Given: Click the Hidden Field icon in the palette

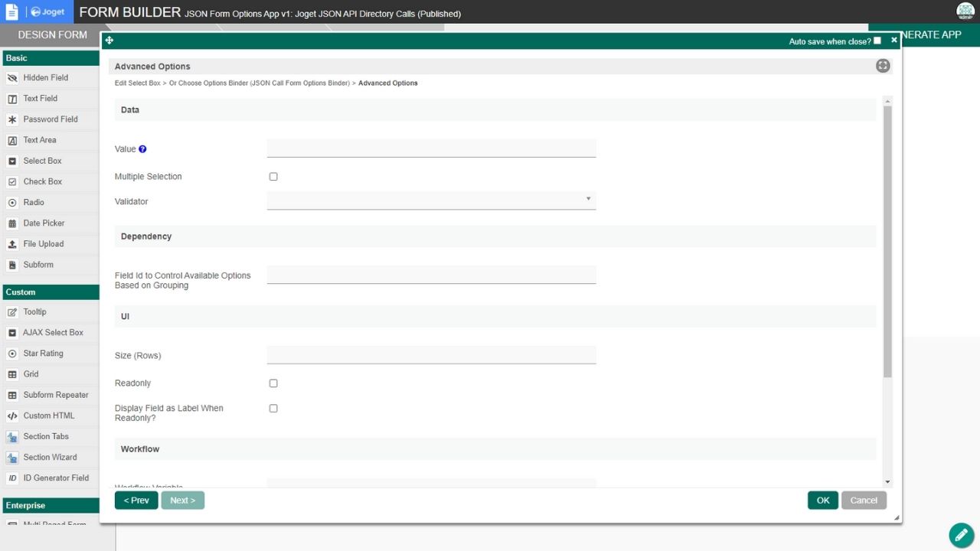Looking at the screenshot, I should point(12,78).
